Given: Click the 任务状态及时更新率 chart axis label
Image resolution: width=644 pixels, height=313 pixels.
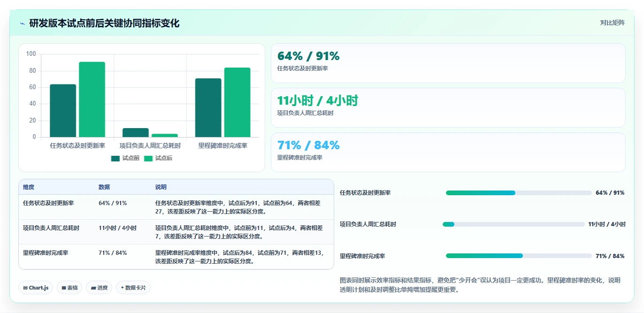Looking at the screenshot, I should (77, 146).
